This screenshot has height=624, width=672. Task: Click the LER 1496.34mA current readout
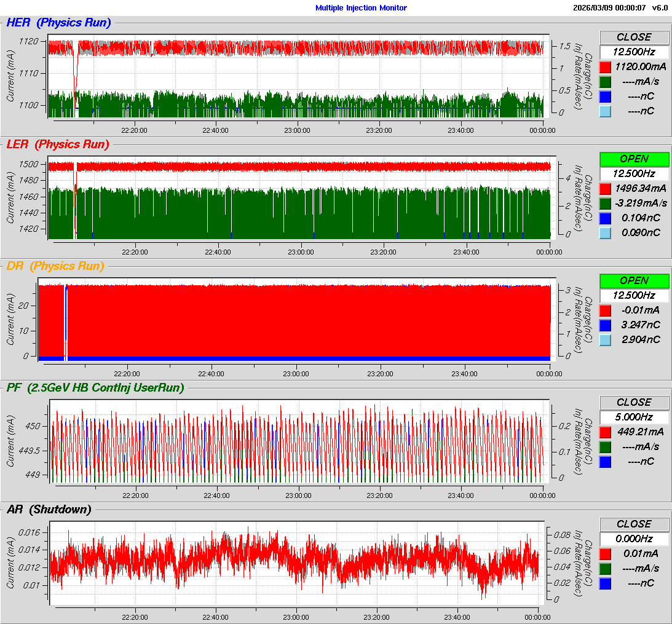pyautogui.click(x=641, y=189)
